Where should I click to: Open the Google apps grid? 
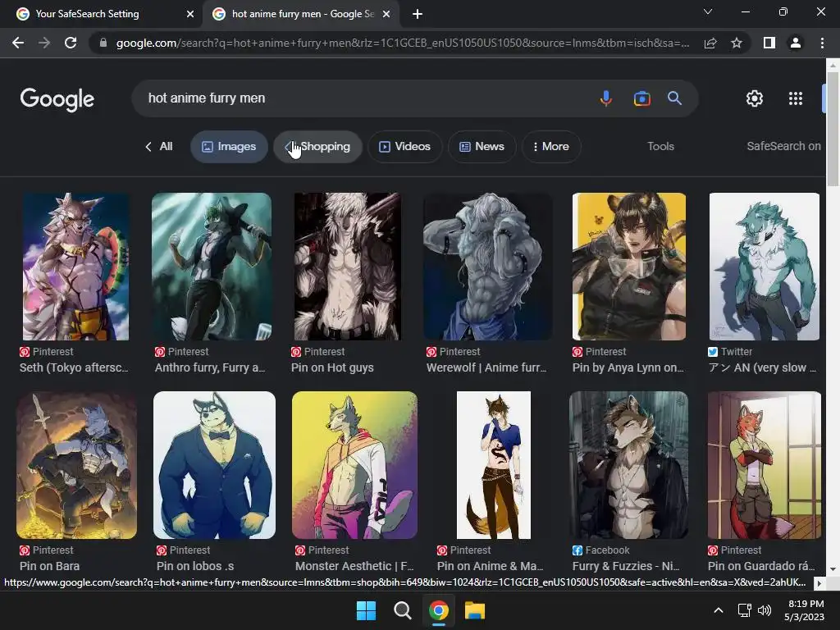point(796,98)
